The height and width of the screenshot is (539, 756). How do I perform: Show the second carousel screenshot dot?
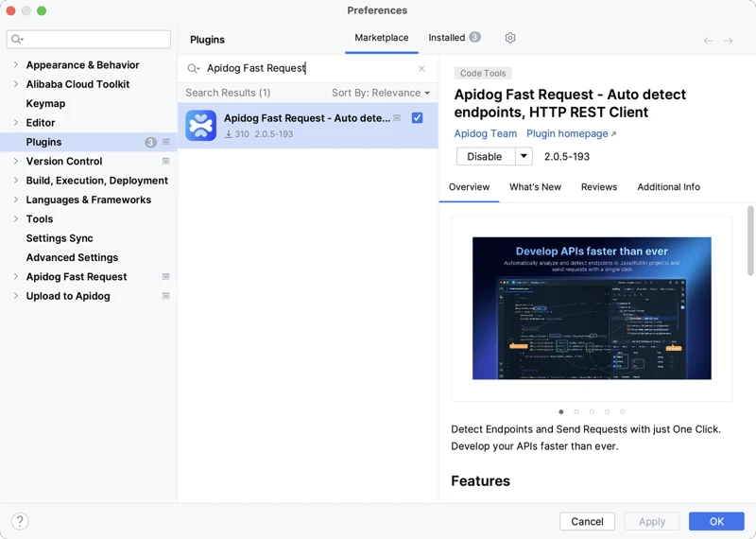tap(576, 411)
